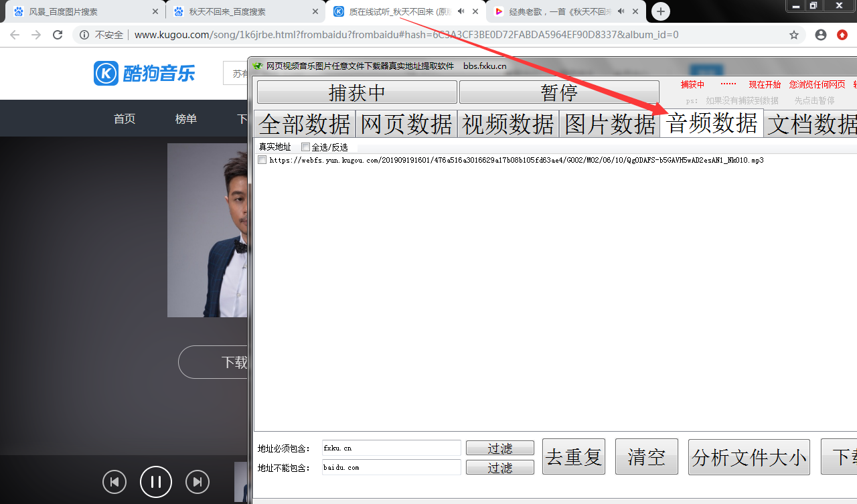Open the 全部数据 tab
The height and width of the screenshot is (504, 857).
305,124
